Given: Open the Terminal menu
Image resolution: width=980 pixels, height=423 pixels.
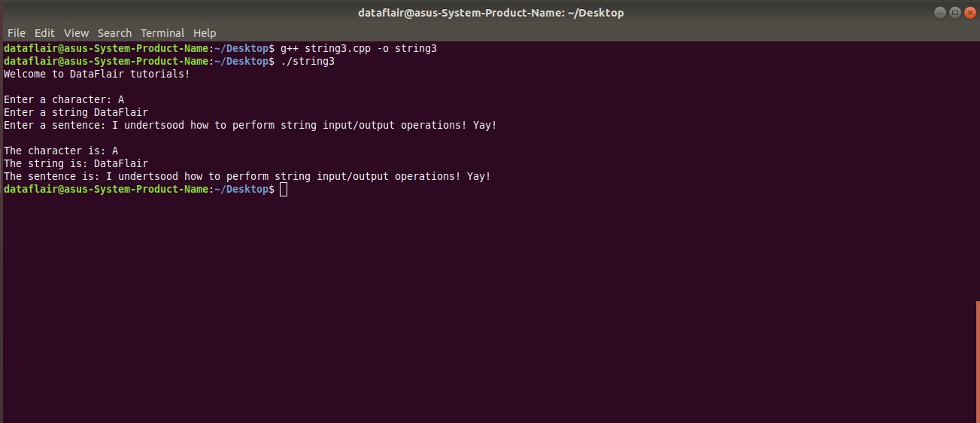Looking at the screenshot, I should coord(162,33).
